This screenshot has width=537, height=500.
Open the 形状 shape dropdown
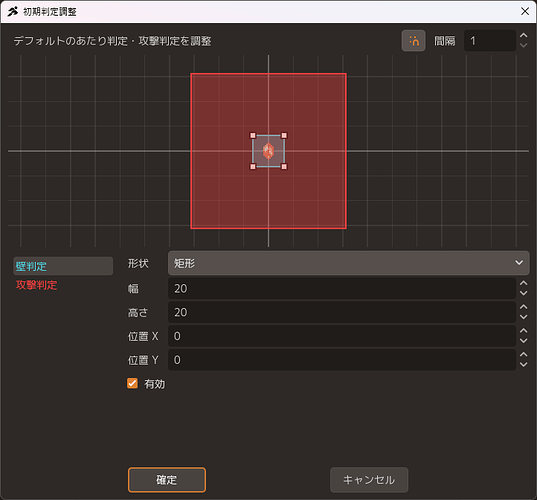click(x=348, y=263)
